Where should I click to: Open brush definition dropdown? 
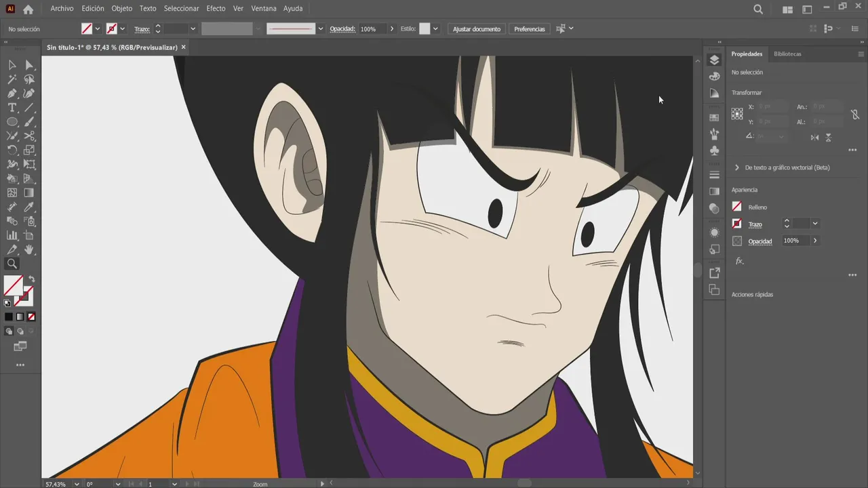[321, 29]
